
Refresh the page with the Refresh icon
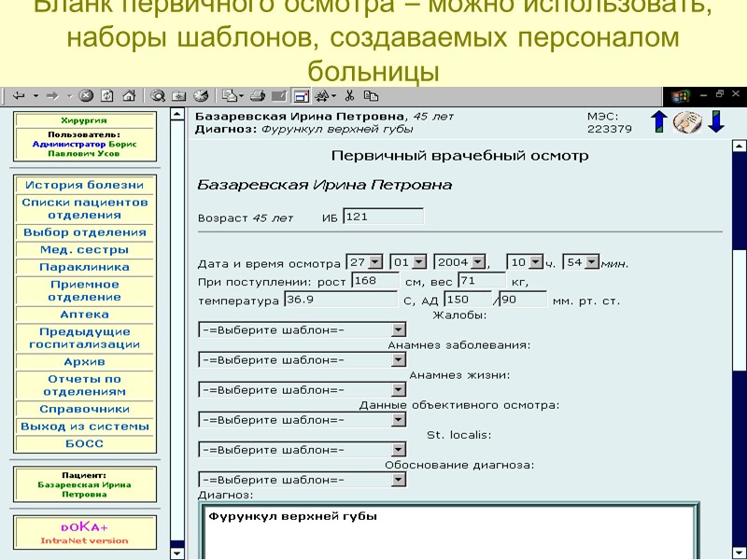107,96
